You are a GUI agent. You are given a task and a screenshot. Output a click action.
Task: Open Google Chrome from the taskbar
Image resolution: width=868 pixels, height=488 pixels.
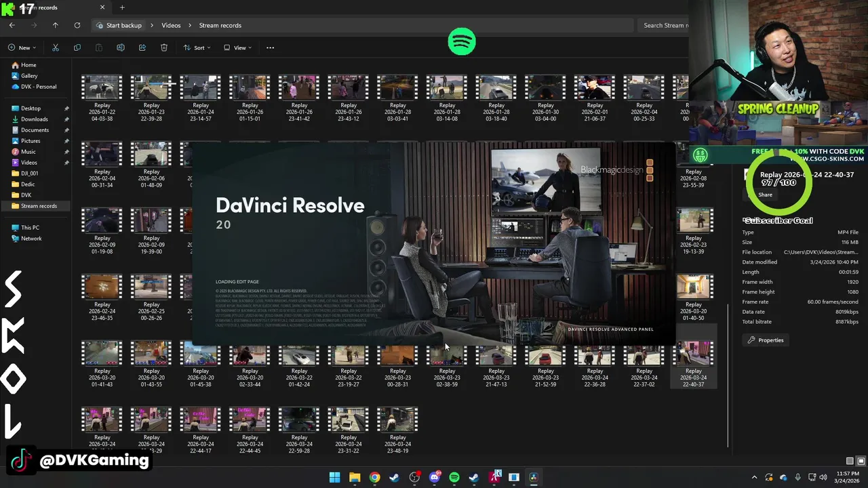pos(374,477)
